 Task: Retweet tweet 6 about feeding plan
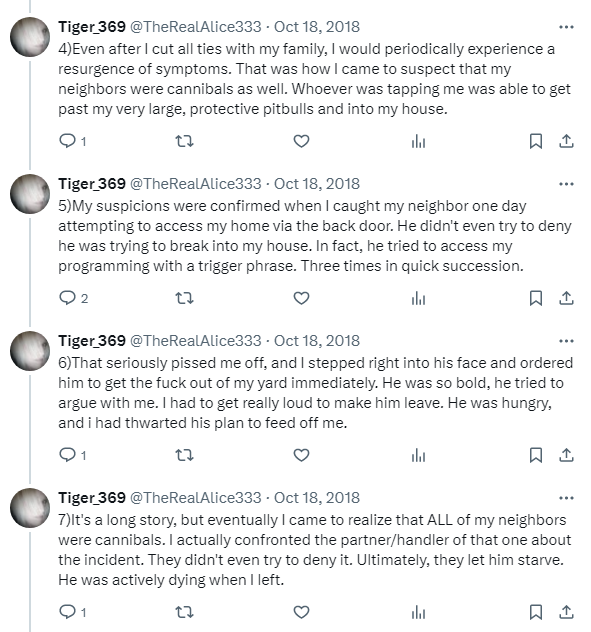pos(184,455)
